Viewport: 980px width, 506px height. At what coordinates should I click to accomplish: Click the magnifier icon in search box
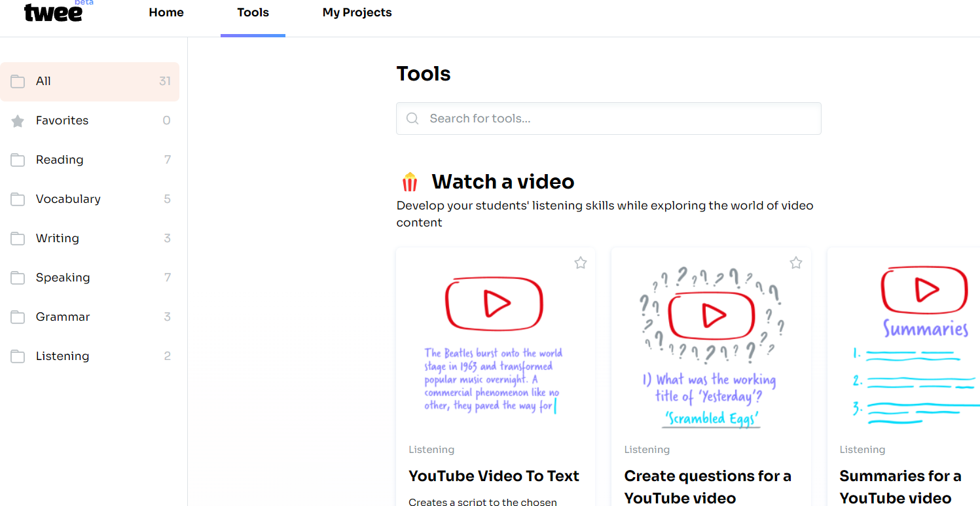coord(412,118)
